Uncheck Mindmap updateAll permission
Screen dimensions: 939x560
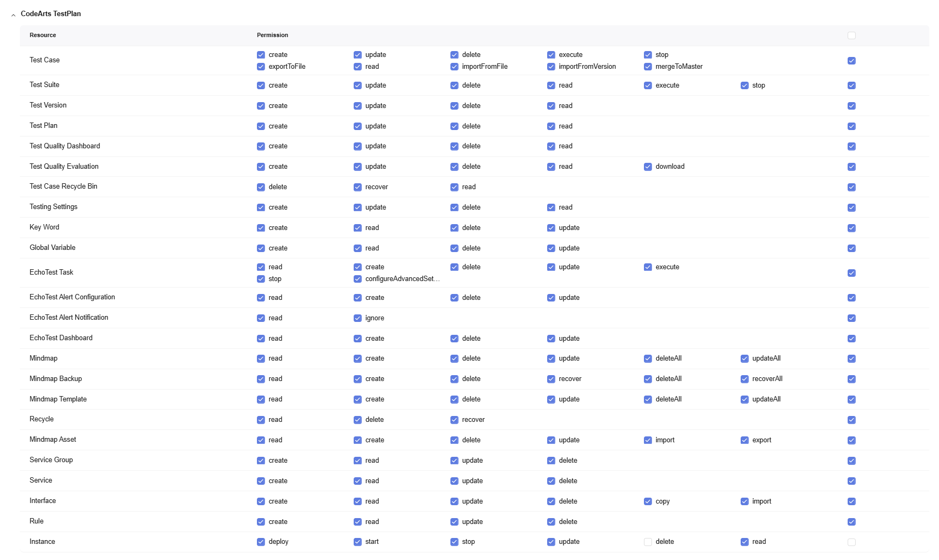coord(744,358)
